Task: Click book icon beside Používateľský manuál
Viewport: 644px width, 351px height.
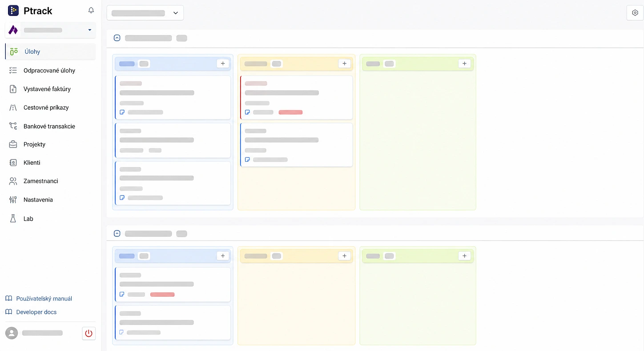Action: [8, 299]
